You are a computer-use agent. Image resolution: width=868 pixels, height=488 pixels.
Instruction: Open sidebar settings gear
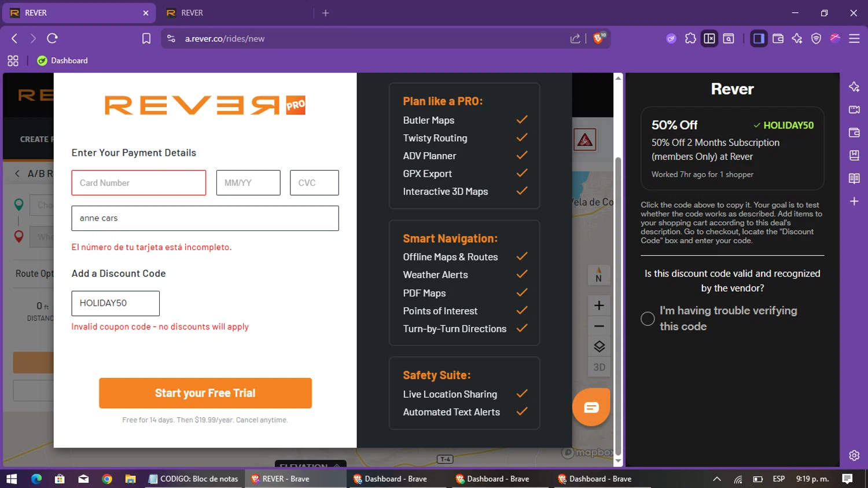[854, 456]
